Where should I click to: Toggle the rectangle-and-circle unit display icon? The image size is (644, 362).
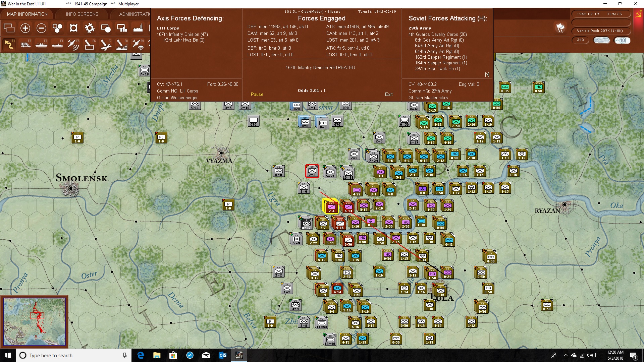pyautogui.click(x=106, y=28)
